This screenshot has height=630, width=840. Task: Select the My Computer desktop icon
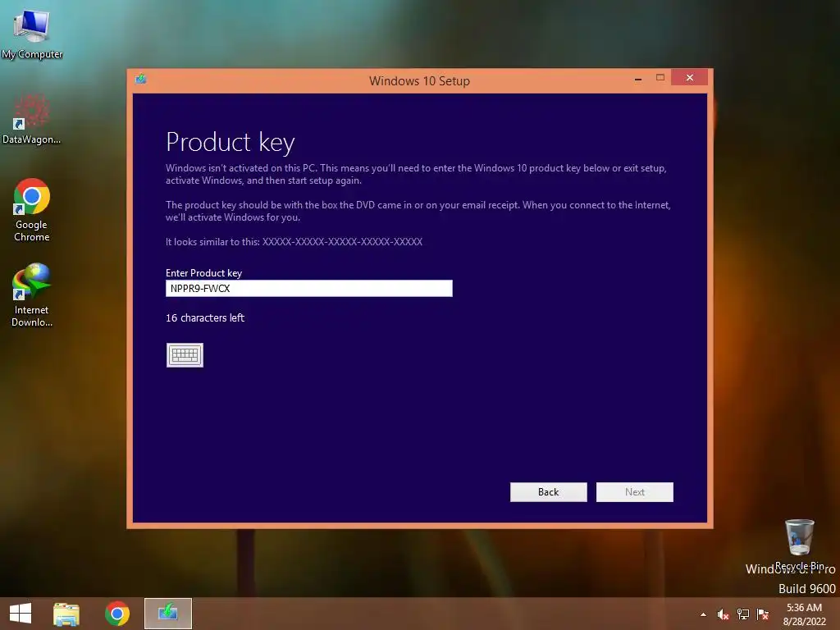pos(32,34)
